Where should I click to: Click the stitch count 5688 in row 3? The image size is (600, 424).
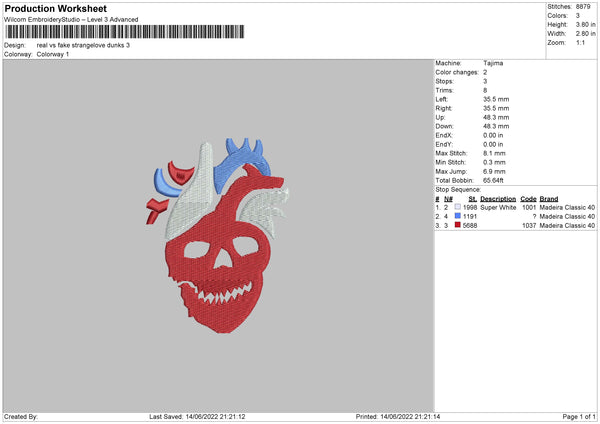click(x=470, y=225)
